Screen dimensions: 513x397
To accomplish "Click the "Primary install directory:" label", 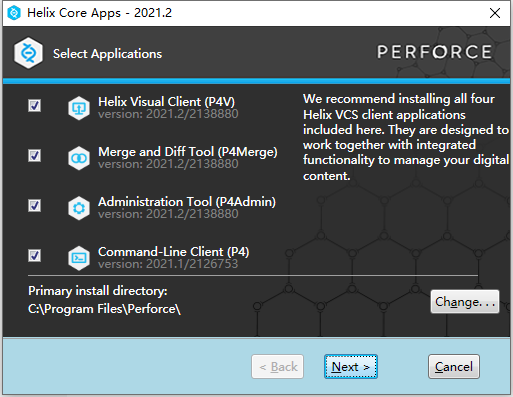I will [x=98, y=291].
